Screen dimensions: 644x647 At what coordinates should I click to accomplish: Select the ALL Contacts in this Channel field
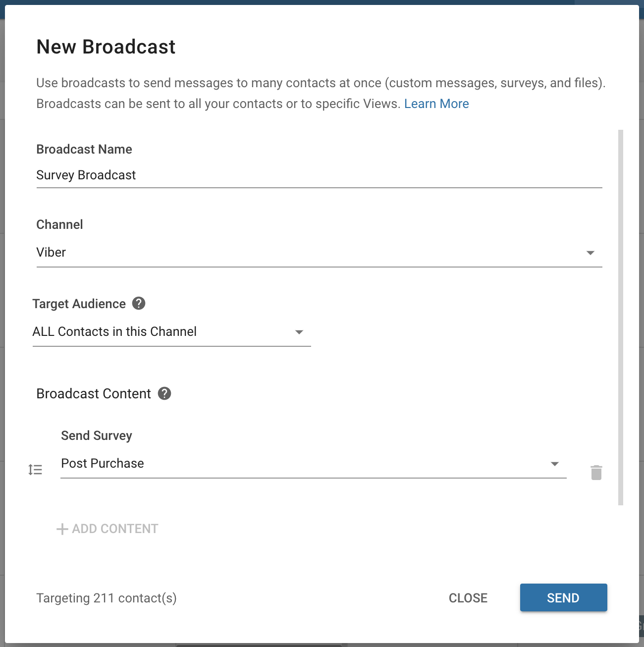coord(171,332)
